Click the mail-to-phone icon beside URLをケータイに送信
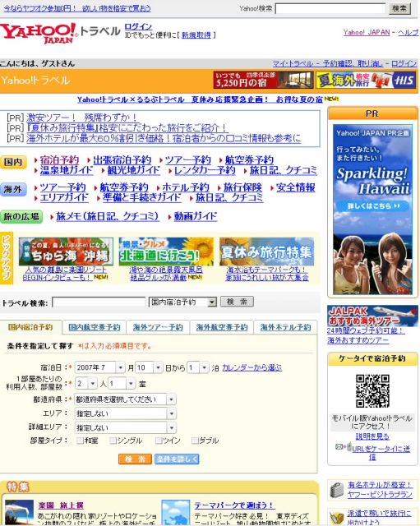Image resolution: width=420 pixels, height=526 pixels. [344, 446]
